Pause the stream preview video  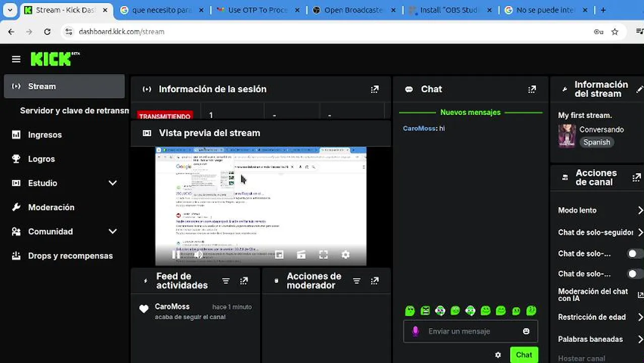(176, 255)
